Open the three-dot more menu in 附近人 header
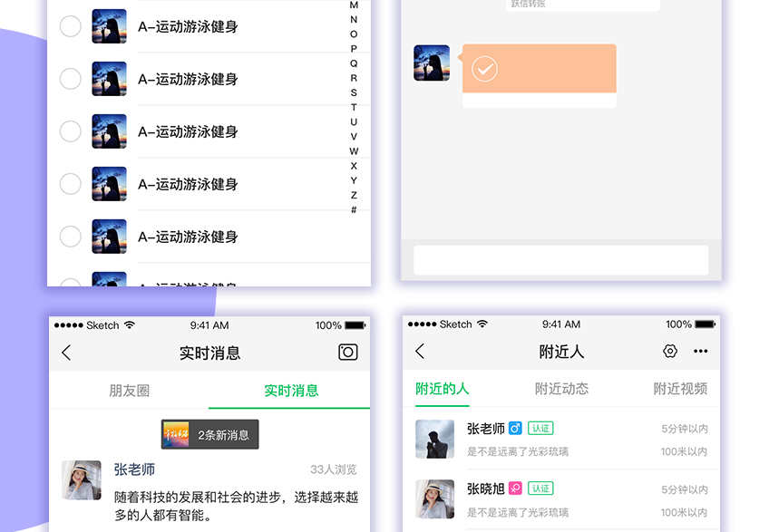Image resolution: width=769 pixels, height=532 pixels. 700,351
